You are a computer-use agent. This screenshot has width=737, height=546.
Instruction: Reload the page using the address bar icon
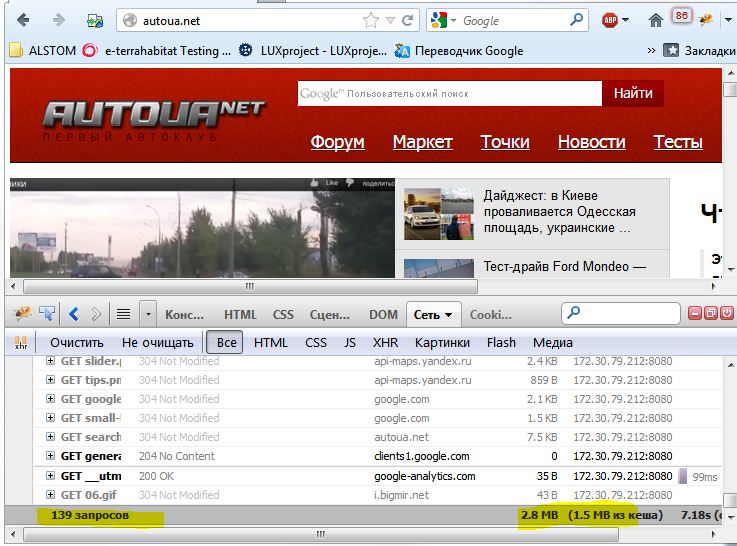[x=407, y=20]
